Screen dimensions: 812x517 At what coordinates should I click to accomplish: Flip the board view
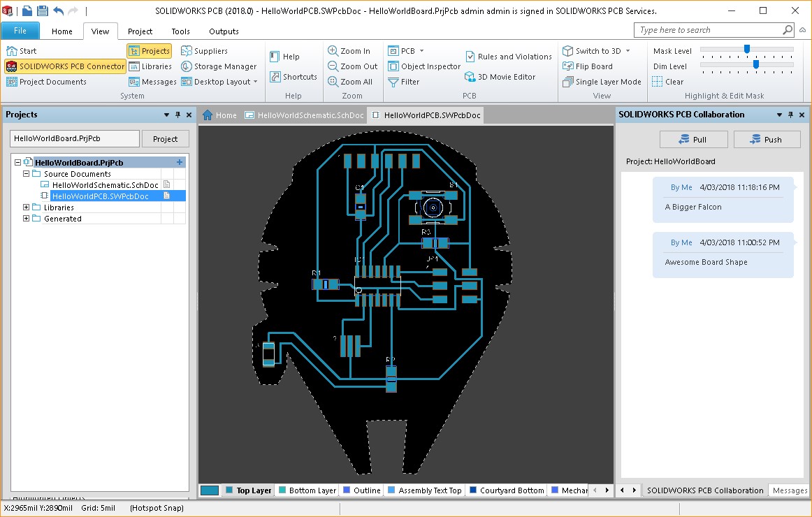coord(587,66)
